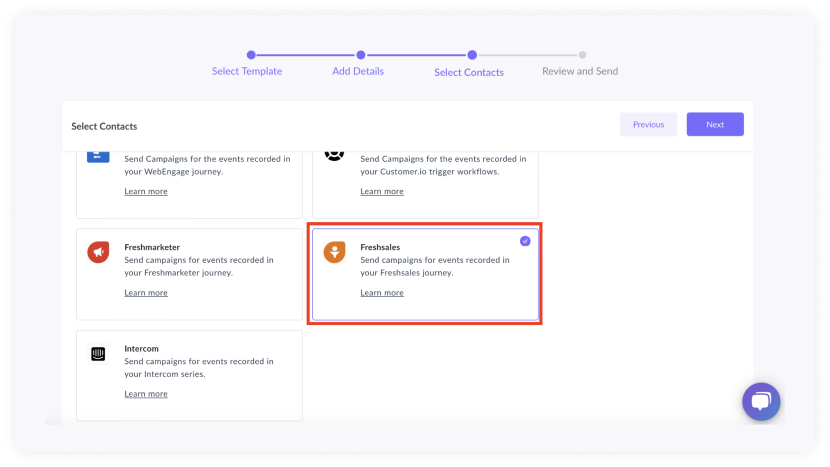The height and width of the screenshot is (467, 830).
Task: Click the Add Details step dot
Action: point(361,55)
